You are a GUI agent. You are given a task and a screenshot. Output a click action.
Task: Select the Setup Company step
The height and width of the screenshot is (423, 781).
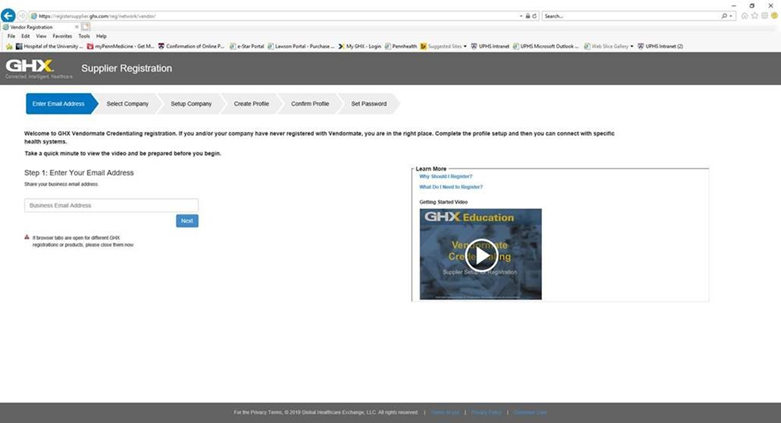pos(191,104)
